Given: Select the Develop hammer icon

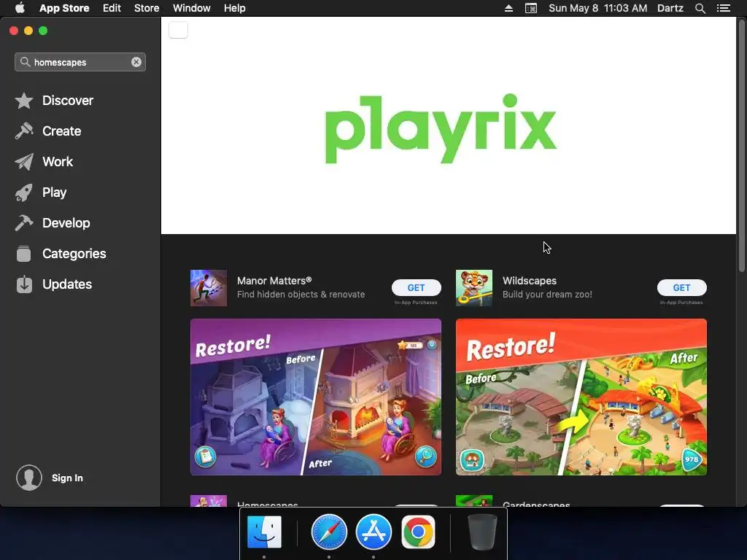Looking at the screenshot, I should (x=24, y=223).
